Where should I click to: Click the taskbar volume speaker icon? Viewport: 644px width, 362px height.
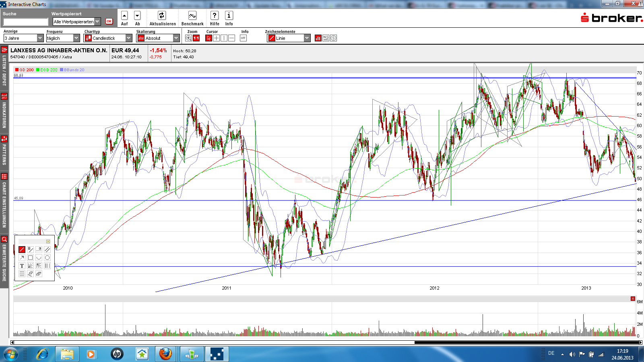572,354
